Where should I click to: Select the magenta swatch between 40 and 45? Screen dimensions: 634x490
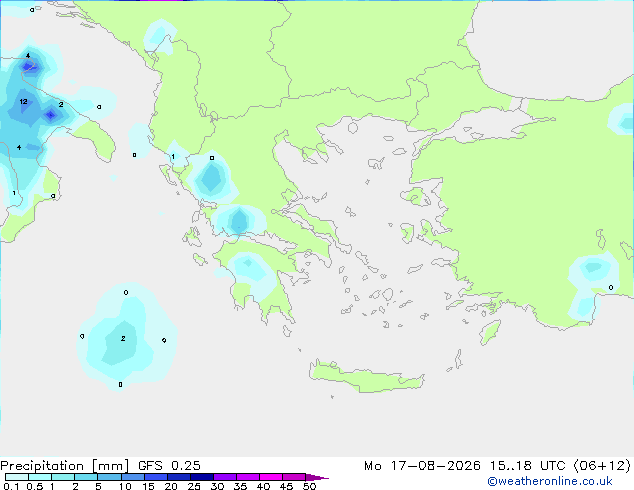click(x=271, y=477)
